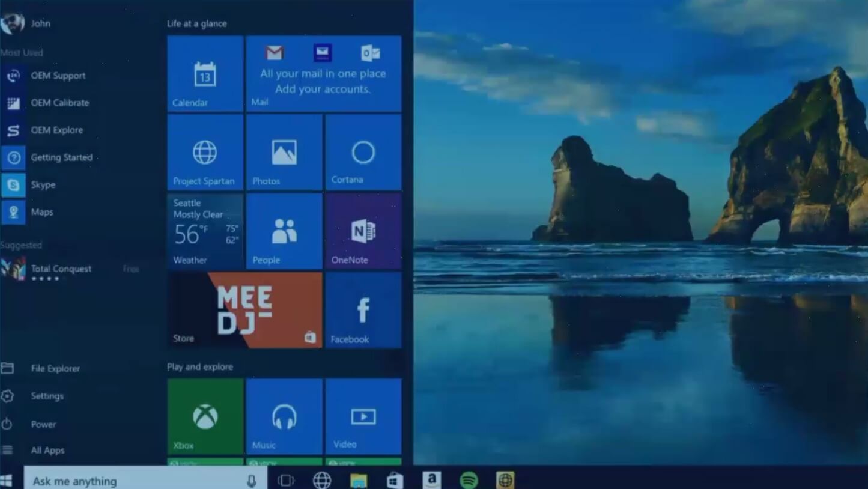Show All Apps list
The image size is (868, 489).
34,450
